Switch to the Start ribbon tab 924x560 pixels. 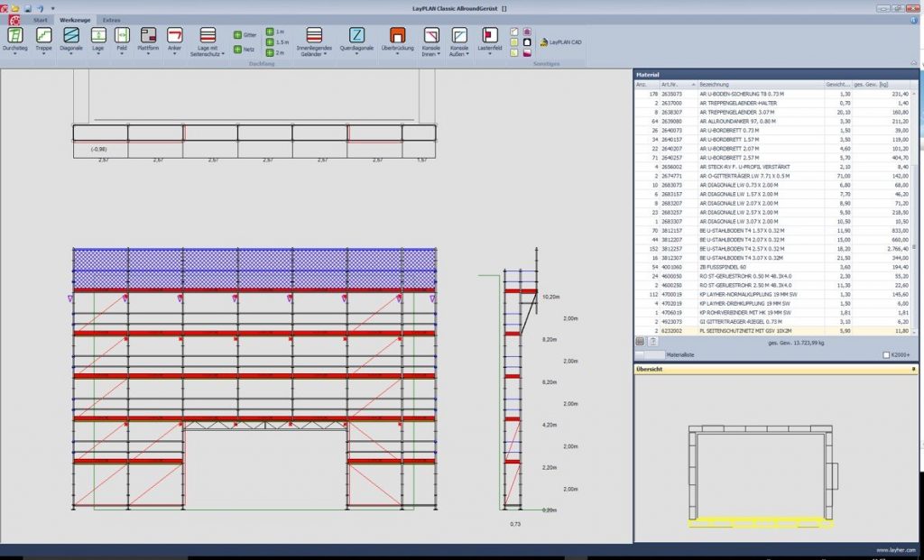[x=41, y=20]
